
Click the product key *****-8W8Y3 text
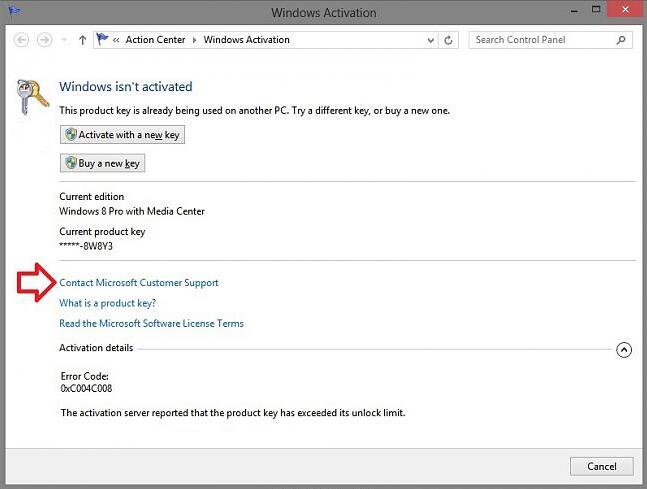[x=86, y=246]
